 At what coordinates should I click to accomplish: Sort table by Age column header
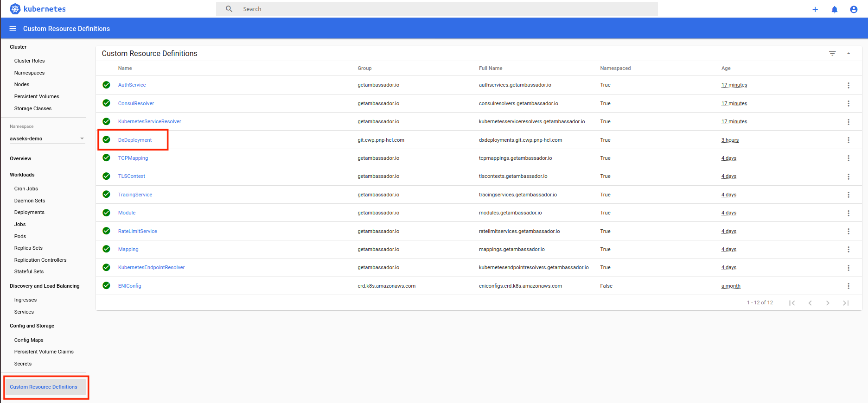coord(726,68)
